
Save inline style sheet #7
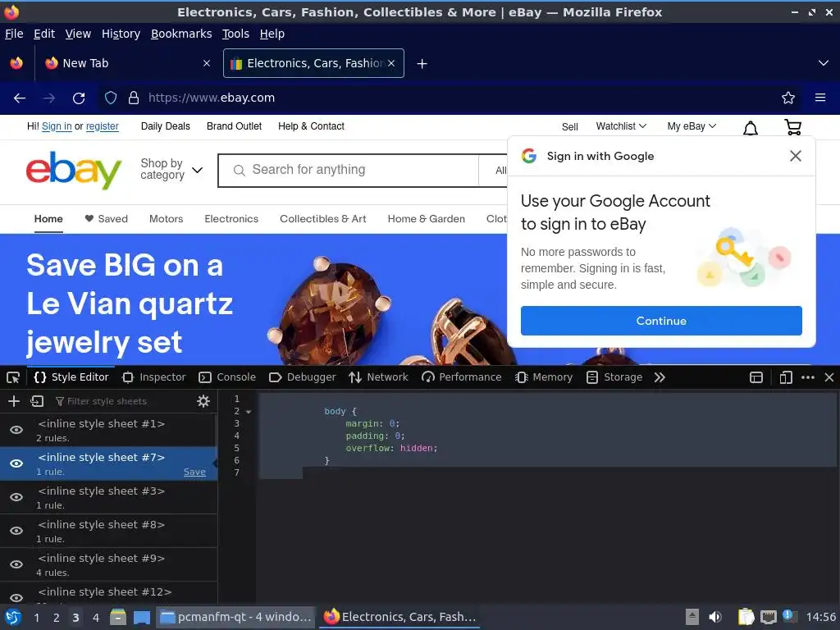[194, 472]
